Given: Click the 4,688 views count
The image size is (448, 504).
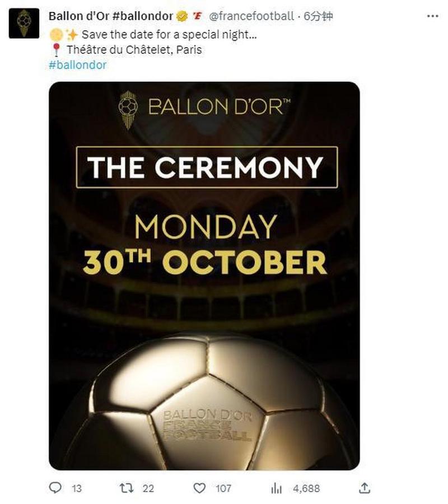Looking at the screenshot, I should (306, 488).
